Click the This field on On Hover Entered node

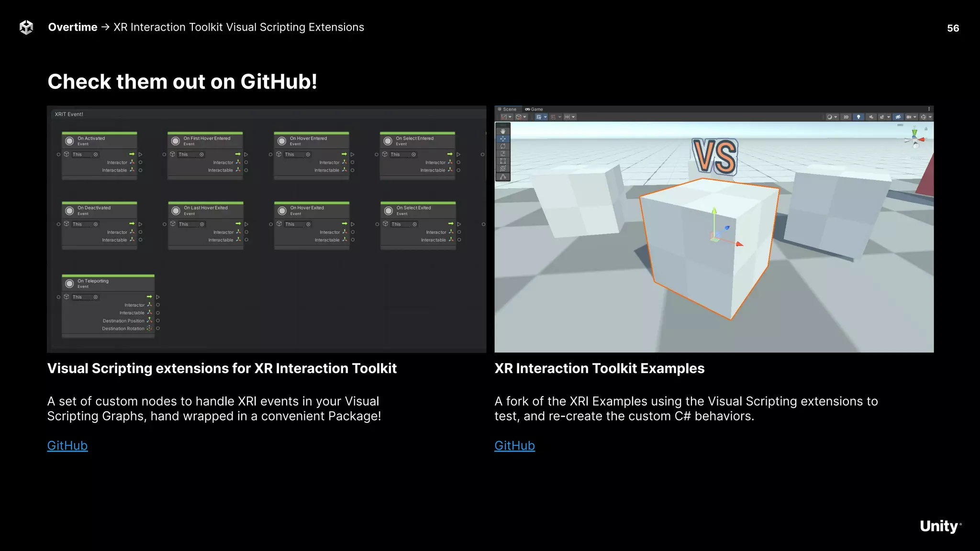click(298, 154)
